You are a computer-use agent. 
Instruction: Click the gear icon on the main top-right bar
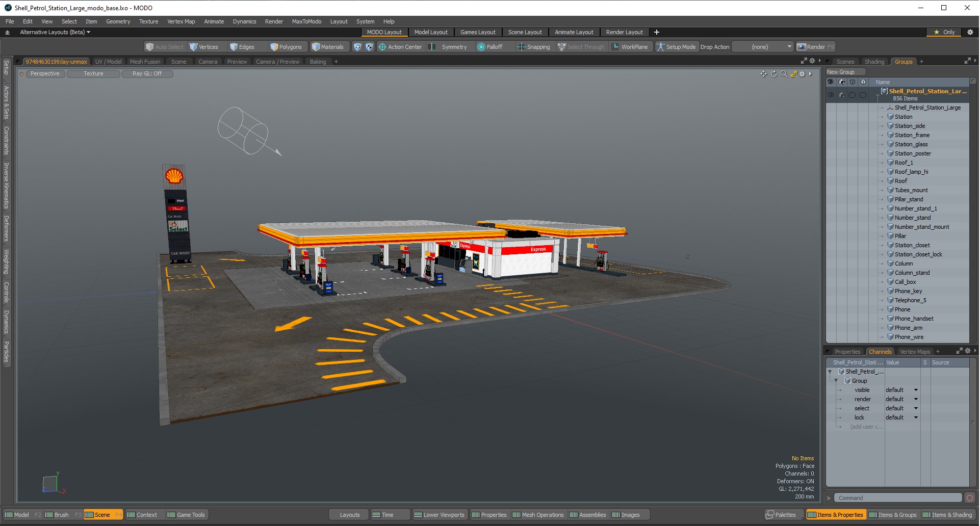click(970, 32)
